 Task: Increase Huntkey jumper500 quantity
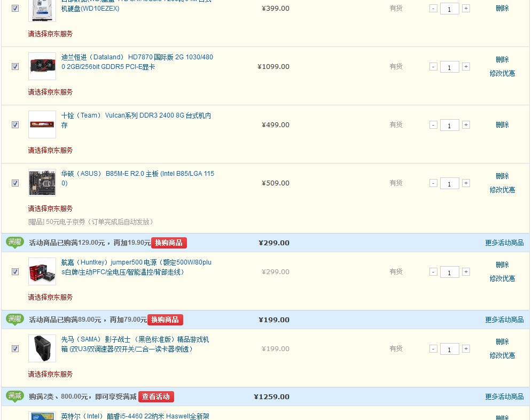pos(466,272)
